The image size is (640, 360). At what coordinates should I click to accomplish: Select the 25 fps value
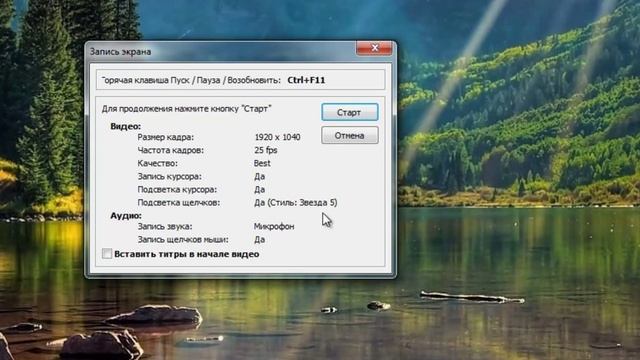coord(266,150)
